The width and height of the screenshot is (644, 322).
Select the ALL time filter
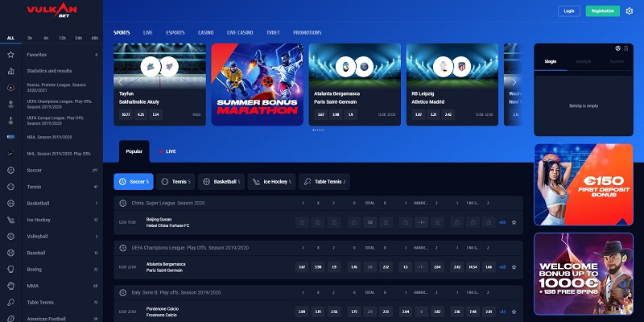click(10, 38)
